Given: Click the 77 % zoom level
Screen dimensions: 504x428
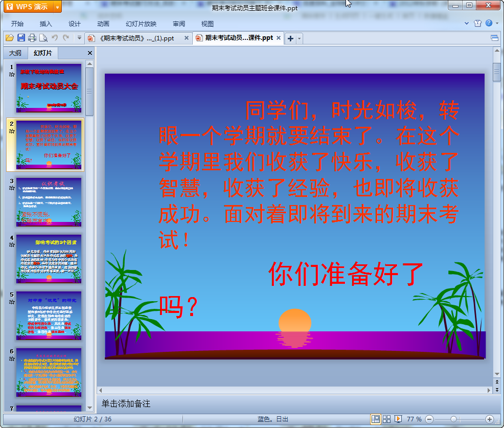Looking at the screenshot, I should click(x=414, y=419).
